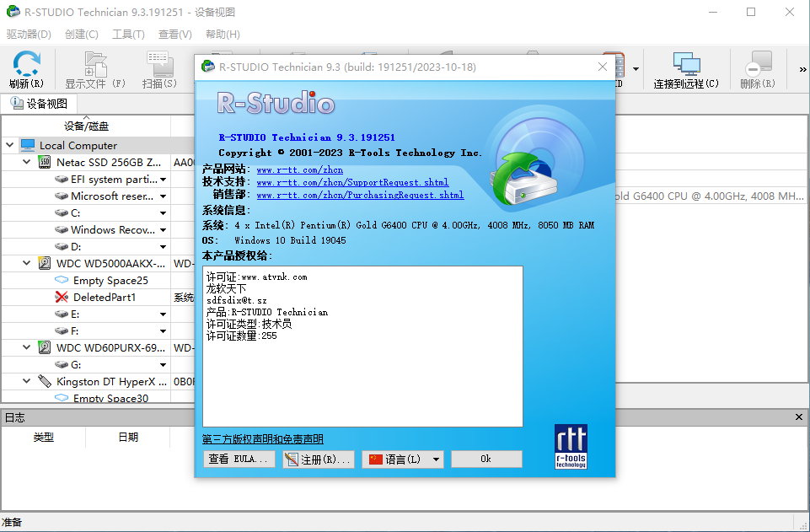This screenshot has width=810, height=532.
Task: Close the About R-STUDIO dialog
Action: pyautogui.click(x=603, y=67)
